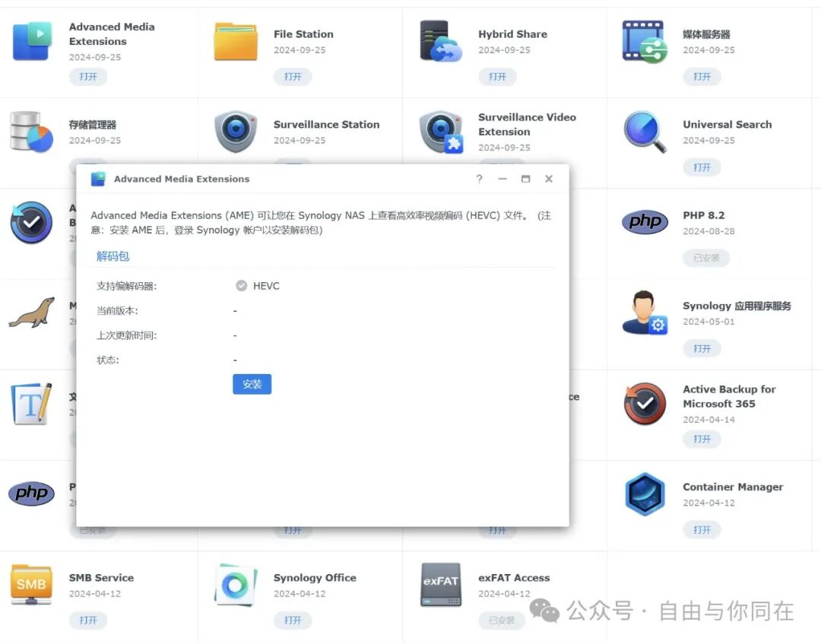Click the PHP 8.2 package title
The image size is (821, 644).
pyautogui.click(x=704, y=215)
